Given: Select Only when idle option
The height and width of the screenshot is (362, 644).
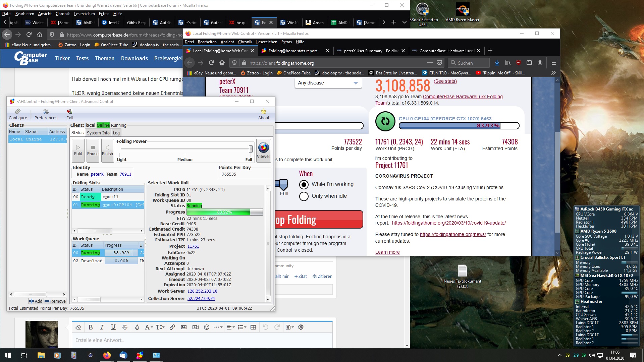Looking at the screenshot, I should pyautogui.click(x=304, y=196).
